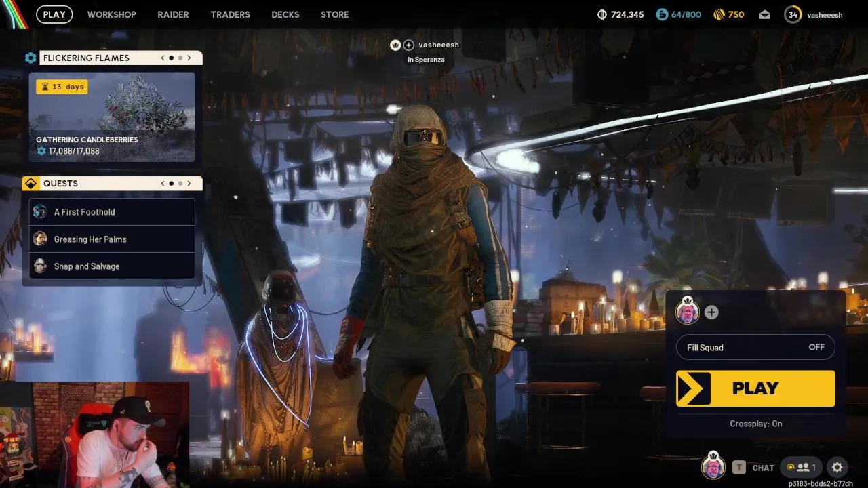Click the Crossplay: On setting
Viewport: 868px width, 488px height.
(x=755, y=424)
